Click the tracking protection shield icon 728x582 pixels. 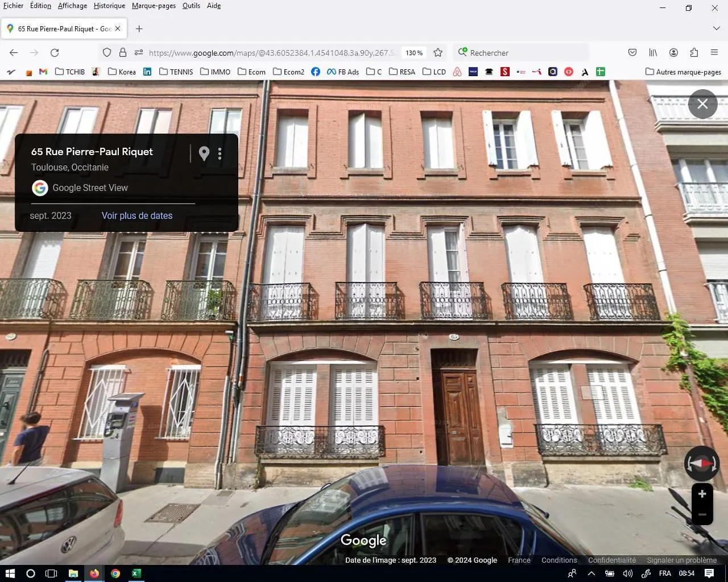(107, 53)
